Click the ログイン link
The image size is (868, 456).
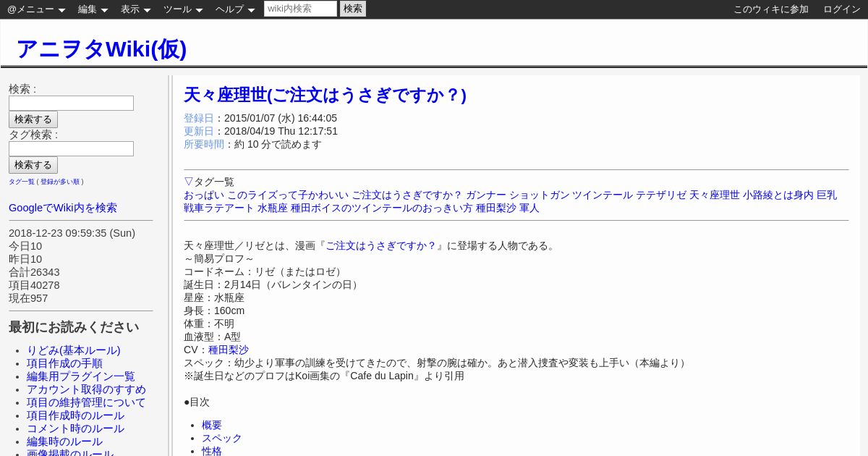[842, 9]
